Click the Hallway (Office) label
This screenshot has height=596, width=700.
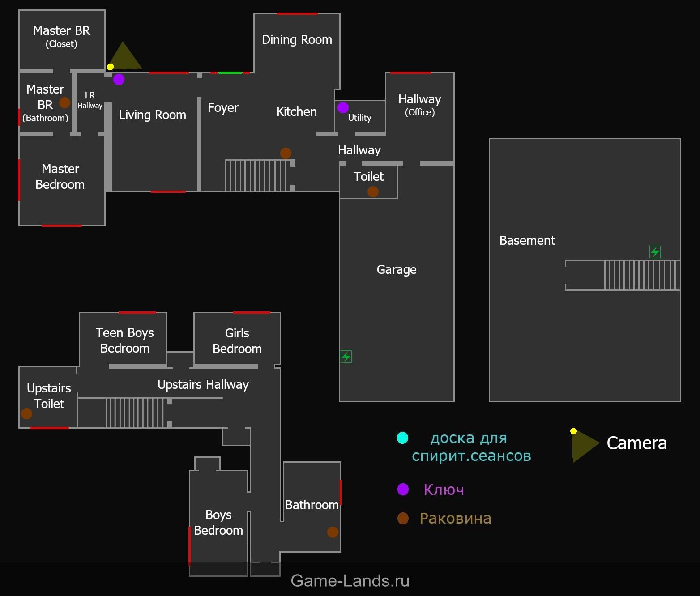coord(420,105)
